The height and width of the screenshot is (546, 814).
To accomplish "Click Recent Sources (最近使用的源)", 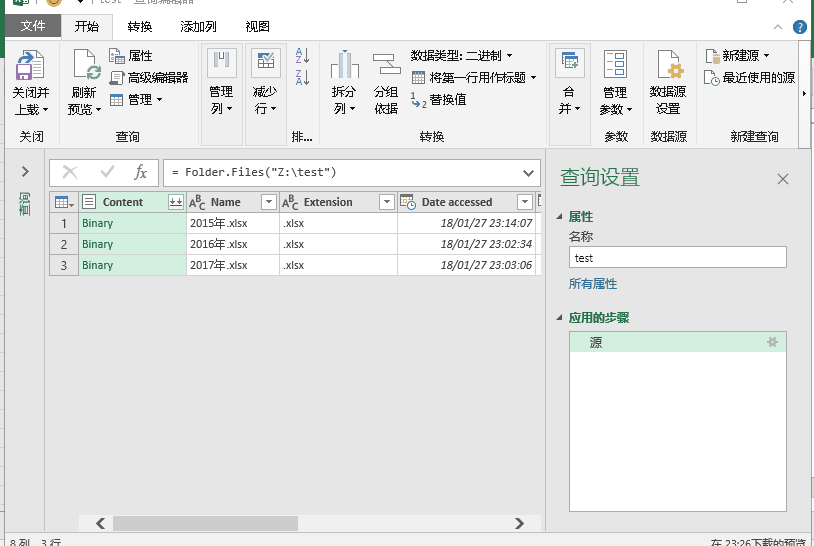I will coord(750,78).
